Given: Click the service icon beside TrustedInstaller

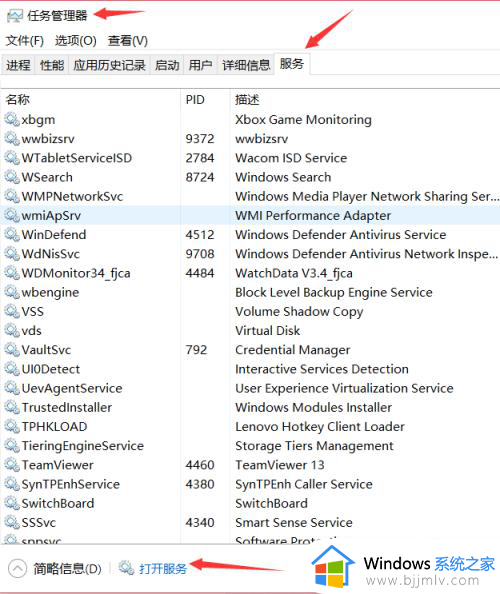Looking at the screenshot, I should [x=12, y=407].
